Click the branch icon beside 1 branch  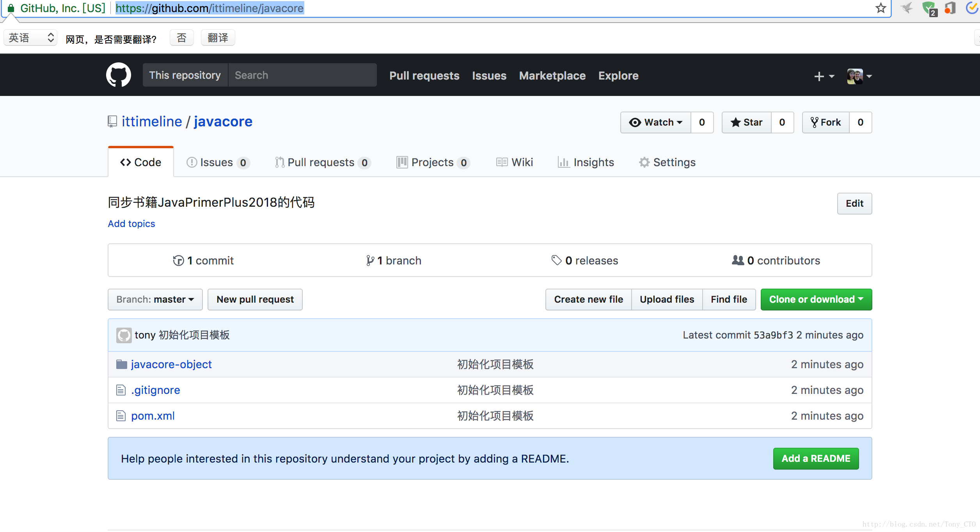[x=370, y=260]
